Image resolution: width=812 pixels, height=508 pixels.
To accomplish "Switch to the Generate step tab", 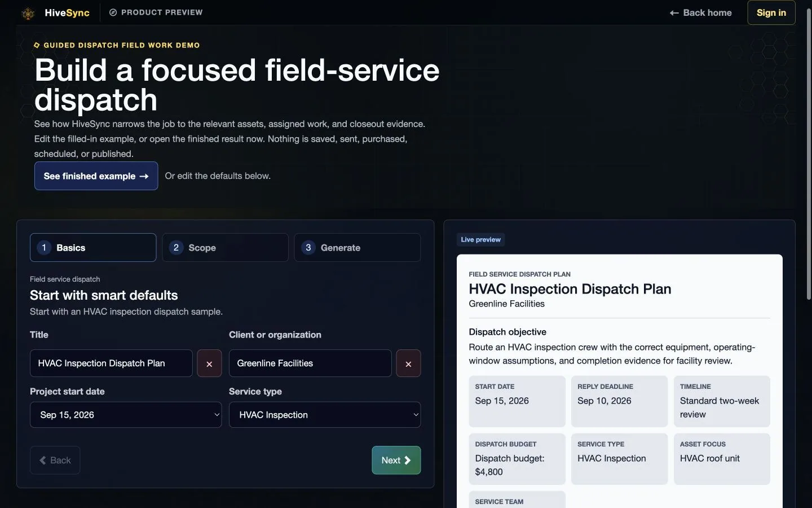I will point(358,248).
